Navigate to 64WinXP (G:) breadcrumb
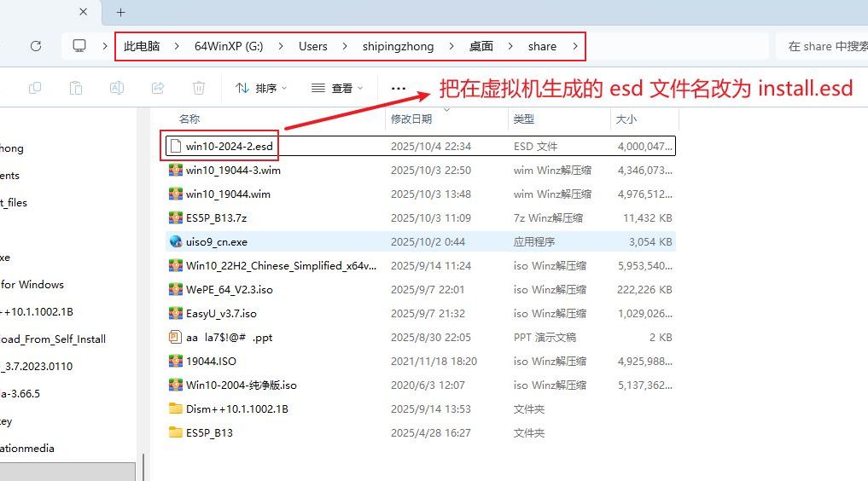 (x=229, y=47)
